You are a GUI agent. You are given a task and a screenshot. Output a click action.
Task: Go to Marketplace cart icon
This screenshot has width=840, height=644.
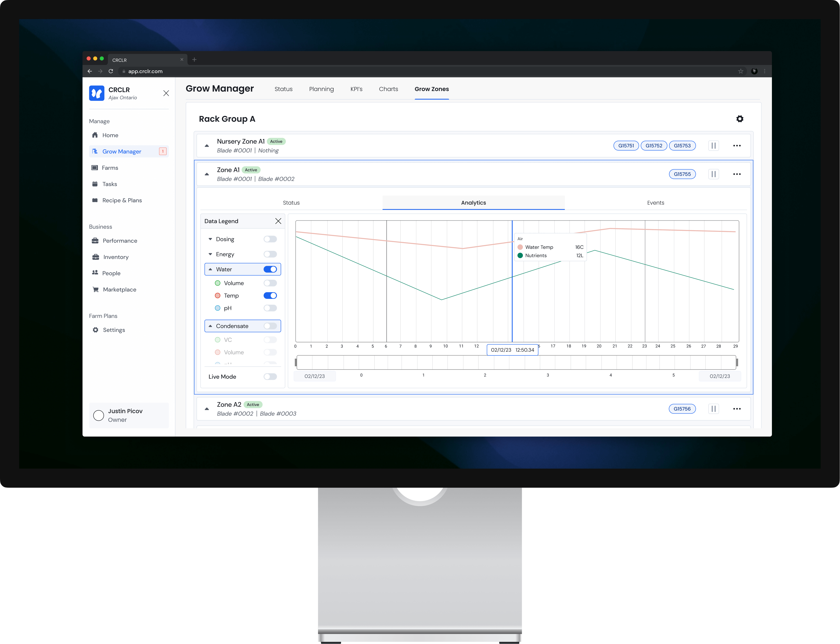tap(95, 290)
